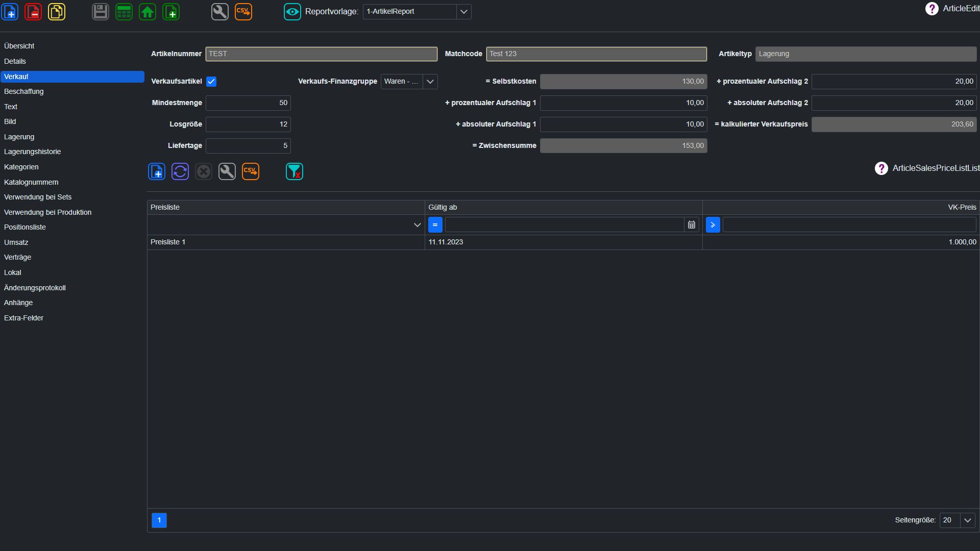The width and height of the screenshot is (980, 551).
Task: Create a new article with the blue document icon
Action: (10, 11)
